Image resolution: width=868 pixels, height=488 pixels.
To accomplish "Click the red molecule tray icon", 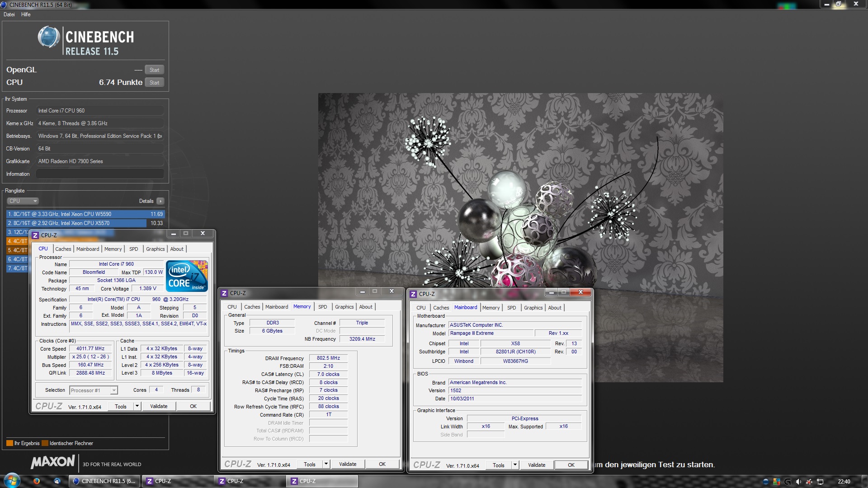I will pyautogui.click(x=809, y=482).
